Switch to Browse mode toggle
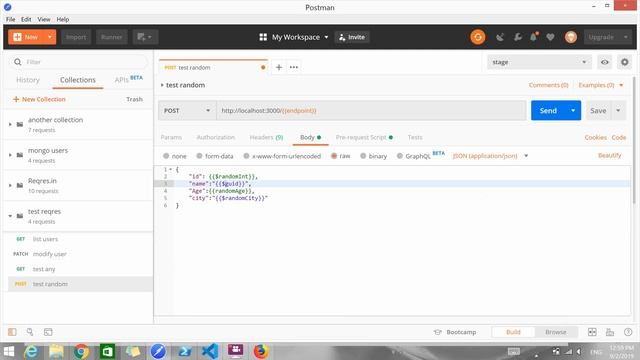 tap(556, 332)
